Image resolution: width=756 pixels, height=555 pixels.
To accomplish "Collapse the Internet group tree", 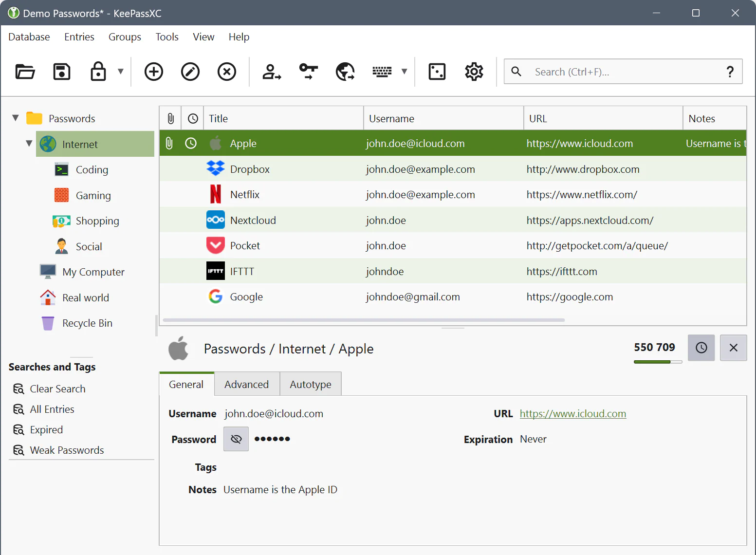I will click(x=29, y=144).
